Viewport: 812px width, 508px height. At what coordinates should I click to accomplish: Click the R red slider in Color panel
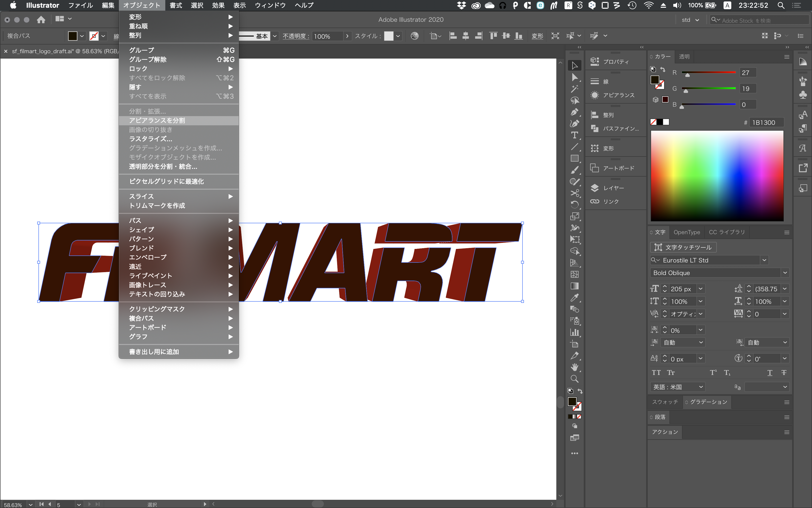pyautogui.click(x=709, y=73)
